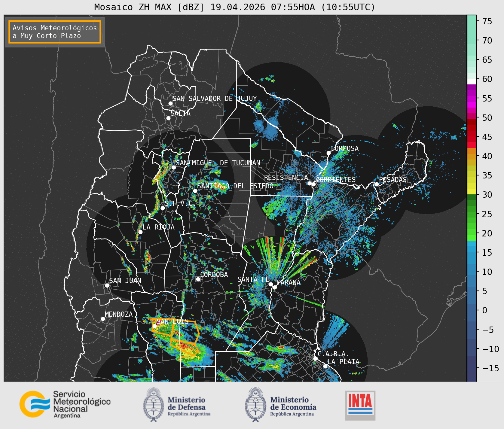Click the Avisos Meteorológicos a Muy Corto Plazo legend
This screenshot has width=504, height=429.
click(55, 32)
